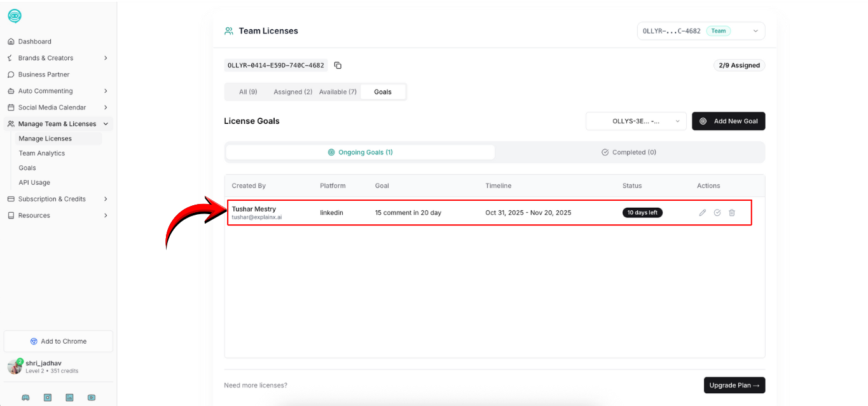This screenshot has width=868, height=406.
Task: Copy the license key OLLYR-0414-E59D-740C-4682
Action: pyautogui.click(x=338, y=65)
